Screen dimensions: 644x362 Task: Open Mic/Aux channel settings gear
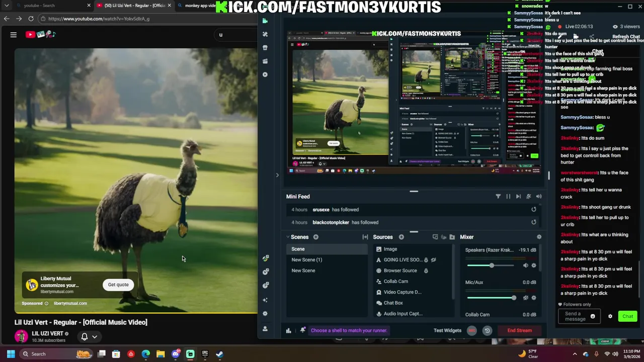[534, 298]
